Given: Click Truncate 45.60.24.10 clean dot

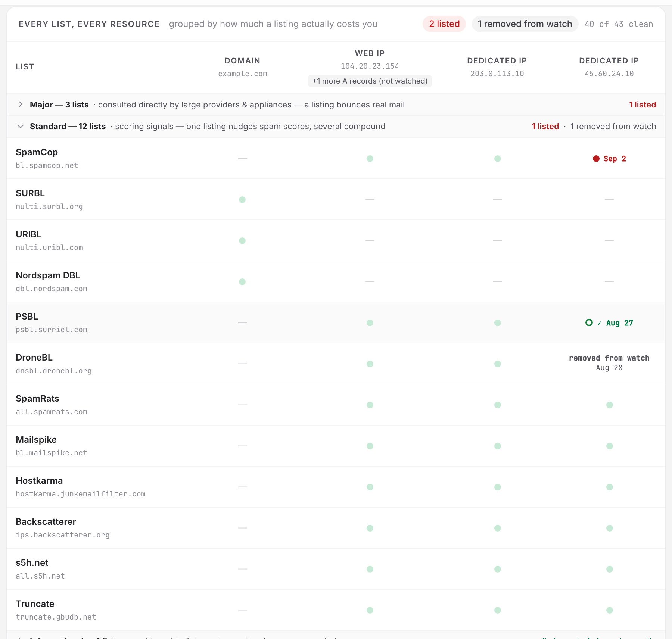Looking at the screenshot, I should click(610, 610).
